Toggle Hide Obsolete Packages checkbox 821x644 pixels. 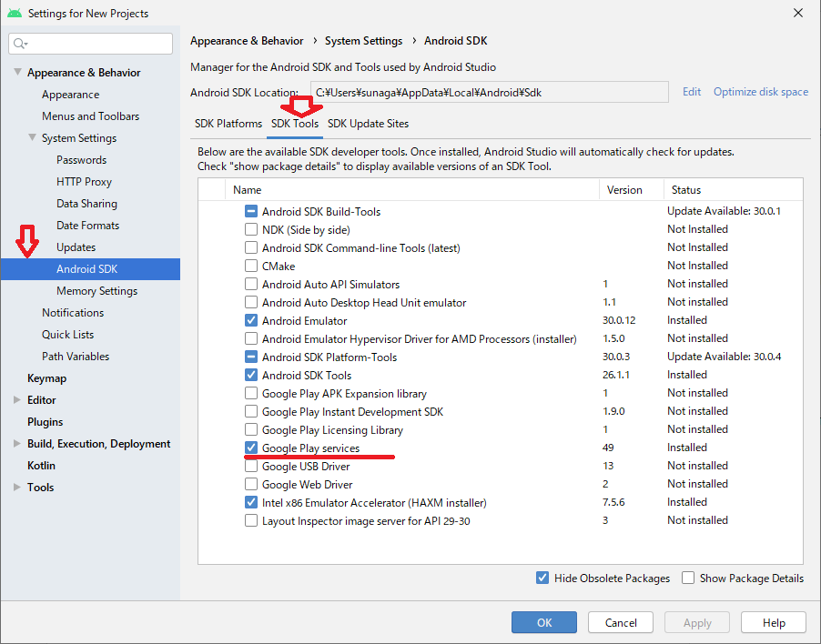[x=542, y=579]
